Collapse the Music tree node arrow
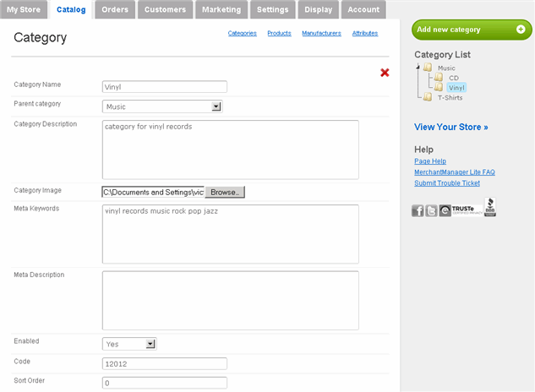Viewport: 535px width, 392px height. pos(418,67)
